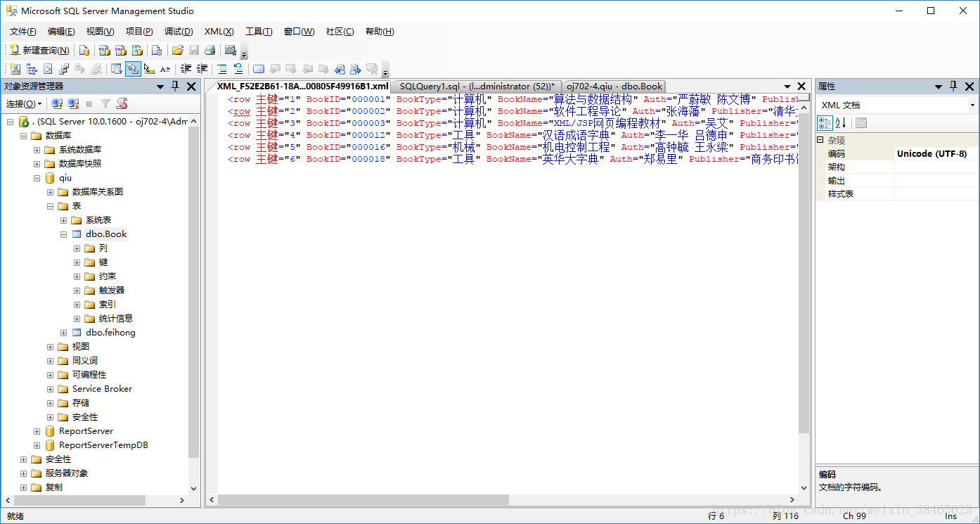This screenshot has width=980, height=524.
Task: Open the 工具(T) menu
Action: [259, 32]
